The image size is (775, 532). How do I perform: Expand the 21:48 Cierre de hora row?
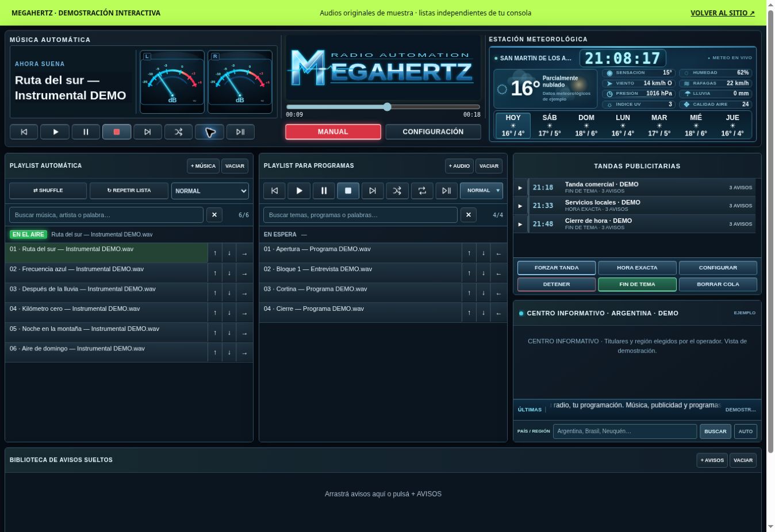(520, 224)
